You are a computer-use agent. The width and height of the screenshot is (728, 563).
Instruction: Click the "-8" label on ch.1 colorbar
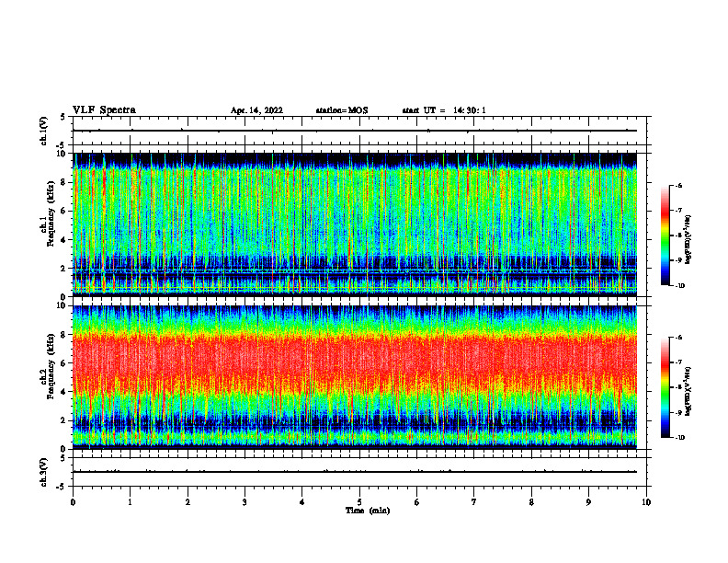pyautogui.click(x=678, y=236)
